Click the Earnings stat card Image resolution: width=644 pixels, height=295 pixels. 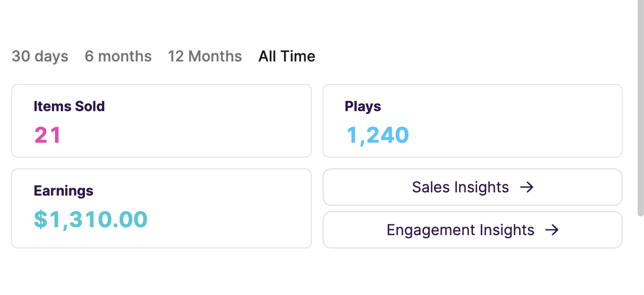click(x=161, y=208)
